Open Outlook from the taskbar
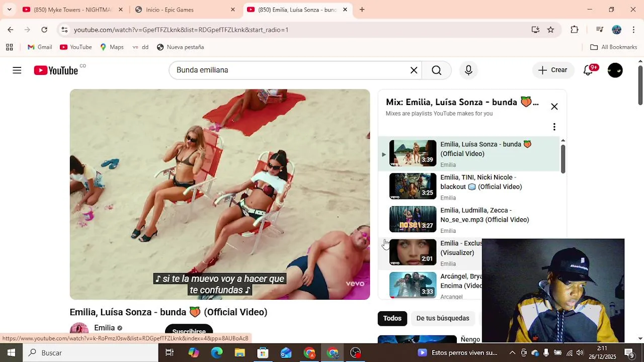Image resolution: width=644 pixels, height=362 pixels. click(286, 353)
